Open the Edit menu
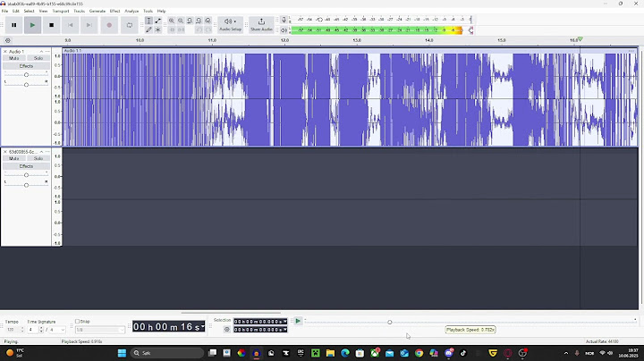Viewport: 644px width, 361px height. 15,11
